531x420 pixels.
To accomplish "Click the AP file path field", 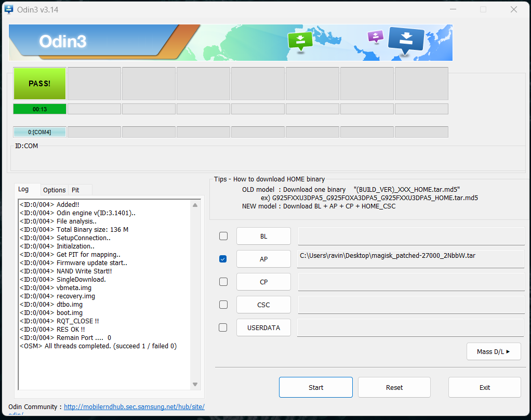I will (411, 259).
